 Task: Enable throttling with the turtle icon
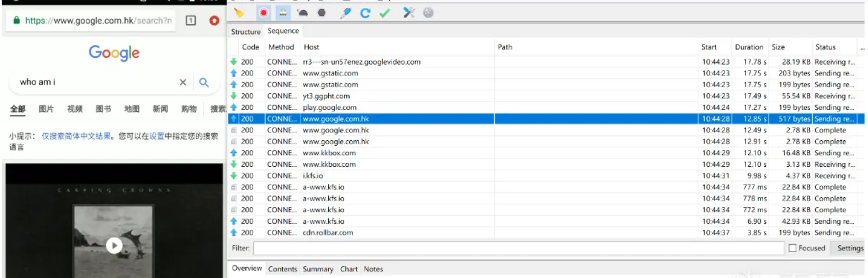tap(302, 12)
